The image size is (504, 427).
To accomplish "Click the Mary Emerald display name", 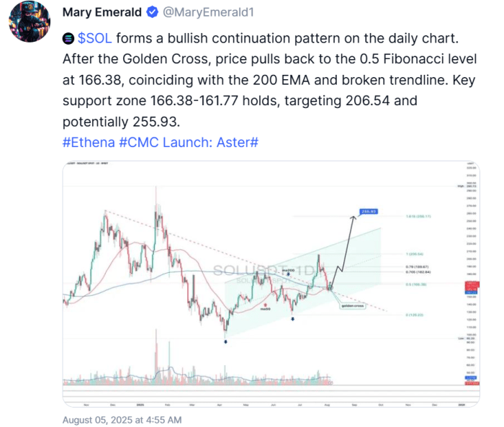I will click(102, 12).
